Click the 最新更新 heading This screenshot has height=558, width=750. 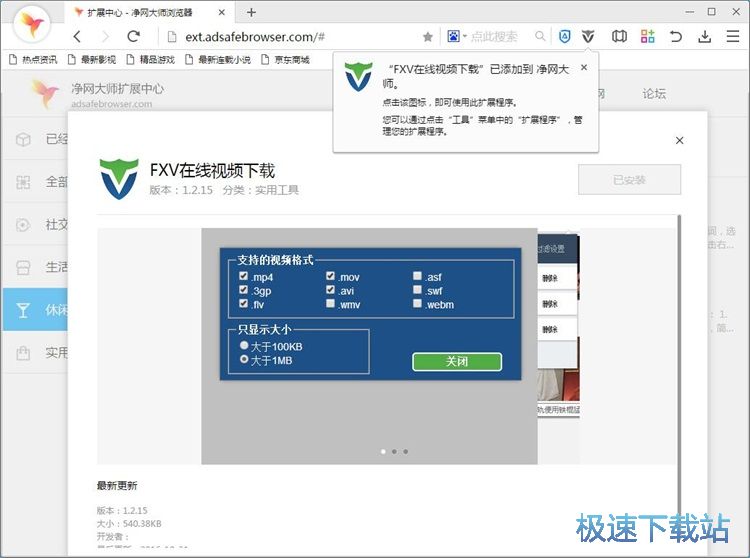117,486
